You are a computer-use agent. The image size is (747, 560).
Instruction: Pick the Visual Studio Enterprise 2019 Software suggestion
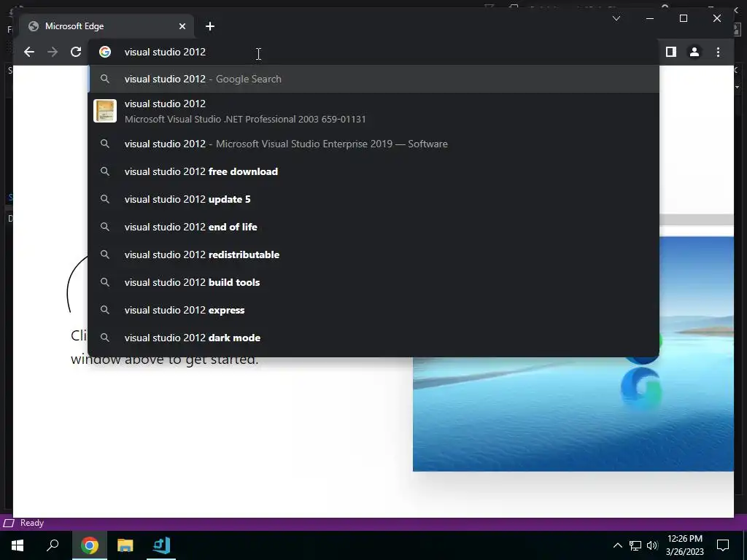coord(374,144)
